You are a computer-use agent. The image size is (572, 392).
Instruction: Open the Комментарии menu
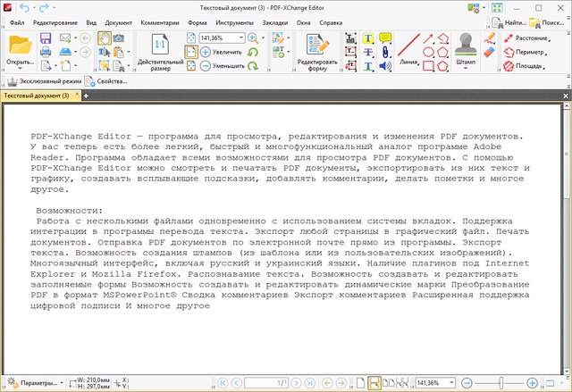(163, 21)
